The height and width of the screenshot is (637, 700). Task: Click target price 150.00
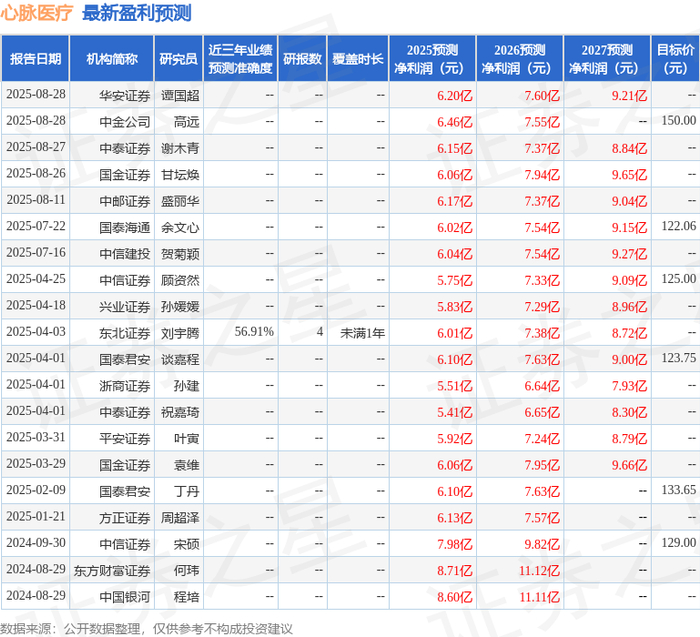pos(679,121)
